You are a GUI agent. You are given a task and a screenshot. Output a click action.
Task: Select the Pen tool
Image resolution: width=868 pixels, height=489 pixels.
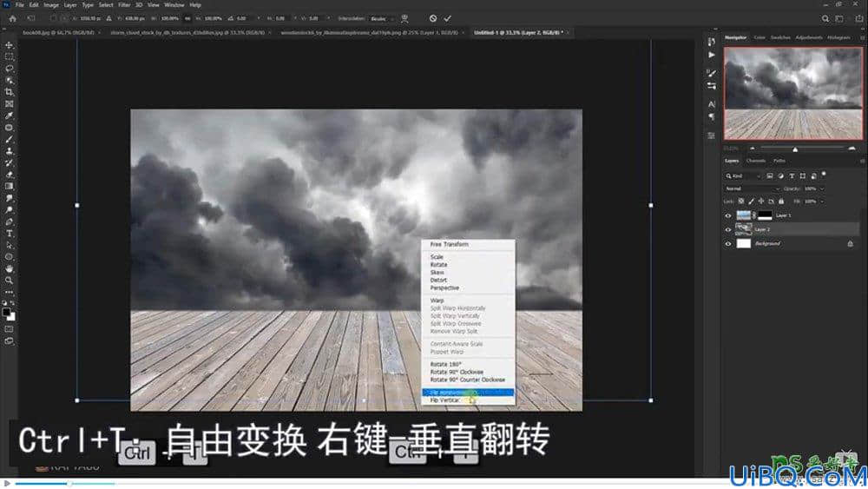pos(9,221)
